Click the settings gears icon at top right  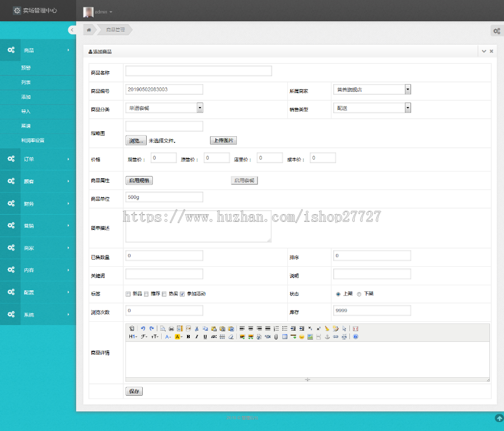[497, 31]
